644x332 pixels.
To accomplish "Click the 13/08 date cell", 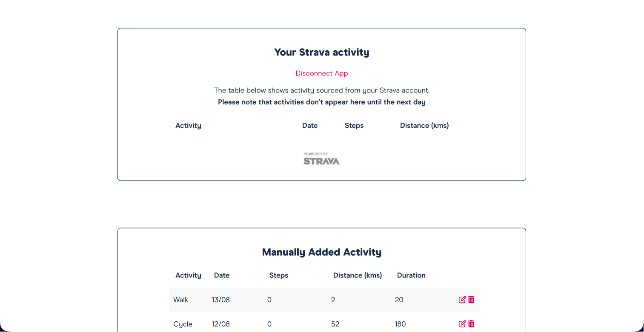I will coord(220,300).
